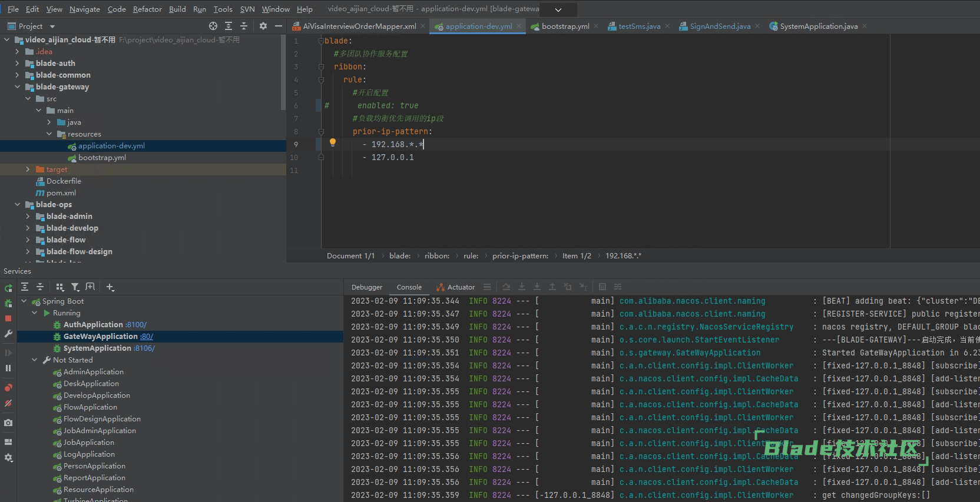980x502 pixels.
Task: Pause the program in the debugger sidebar
Action: (8, 368)
